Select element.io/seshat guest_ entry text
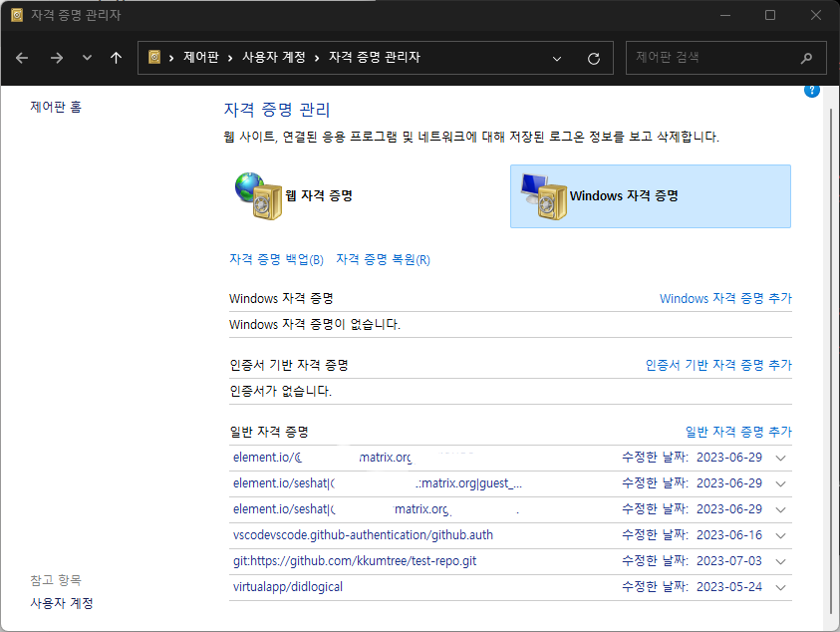This screenshot has width=840, height=632. (x=377, y=483)
